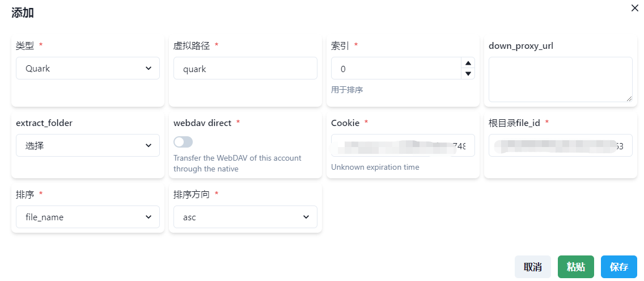Image resolution: width=644 pixels, height=281 pixels.
Task: Click the down_proxy_url text area
Action: 560,79
